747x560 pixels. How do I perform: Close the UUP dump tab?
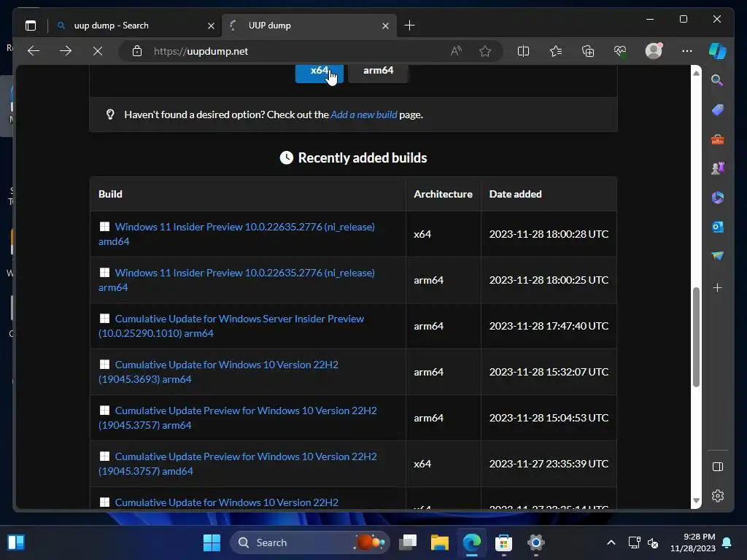click(x=385, y=26)
